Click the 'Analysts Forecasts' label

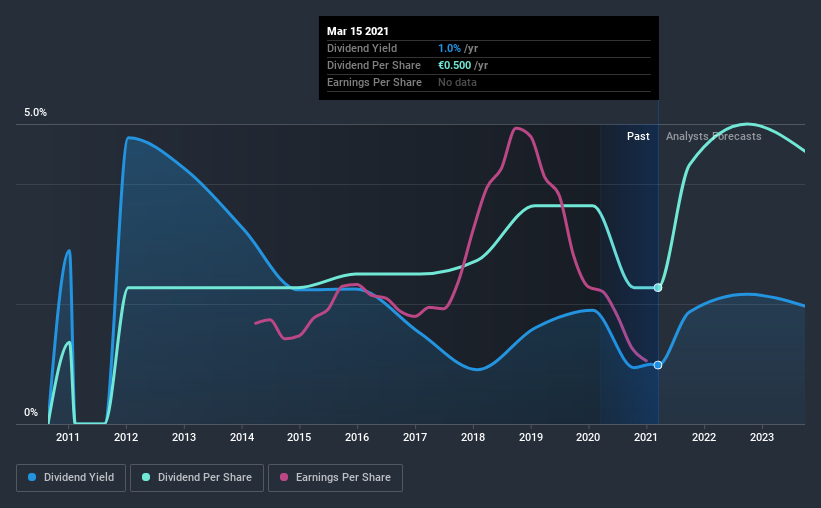[713, 136]
